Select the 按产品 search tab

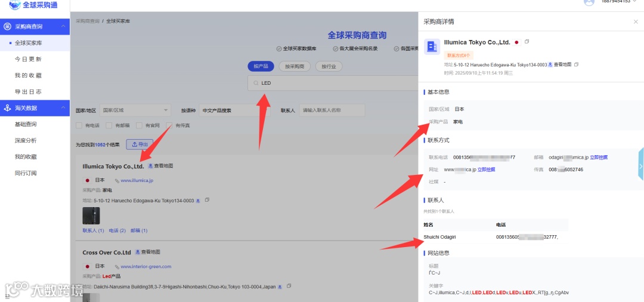(x=261, y=66)
